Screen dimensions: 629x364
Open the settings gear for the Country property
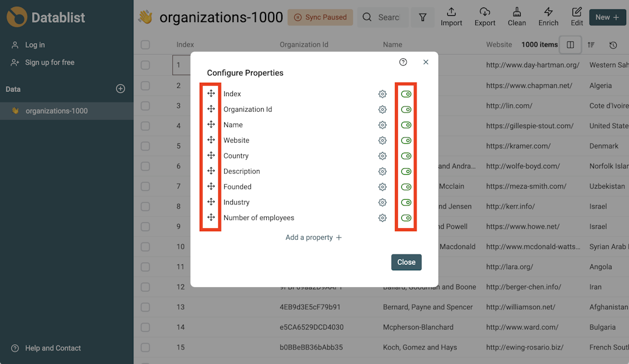click(x=382, y=156)
